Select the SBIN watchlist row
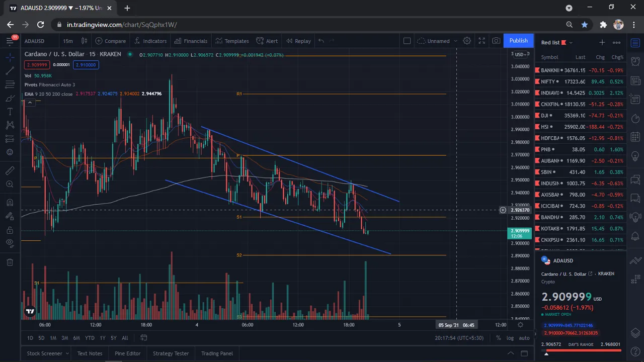 [x=581, y=172]
